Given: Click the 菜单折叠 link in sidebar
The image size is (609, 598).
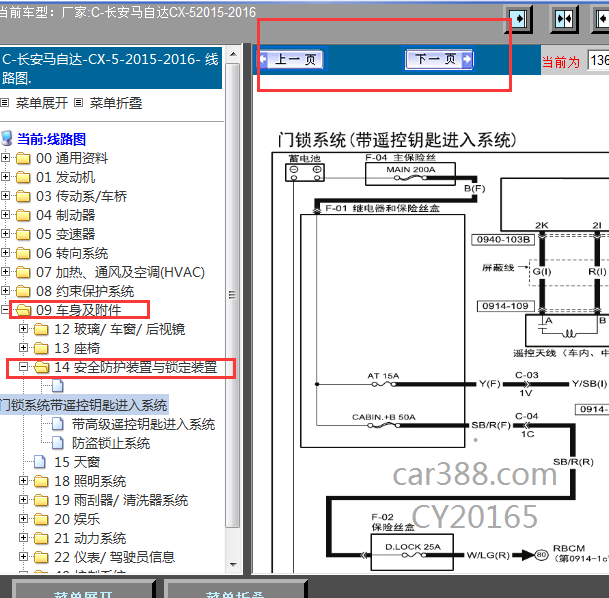Looking at the screenshot, I should tap(116, 103).
